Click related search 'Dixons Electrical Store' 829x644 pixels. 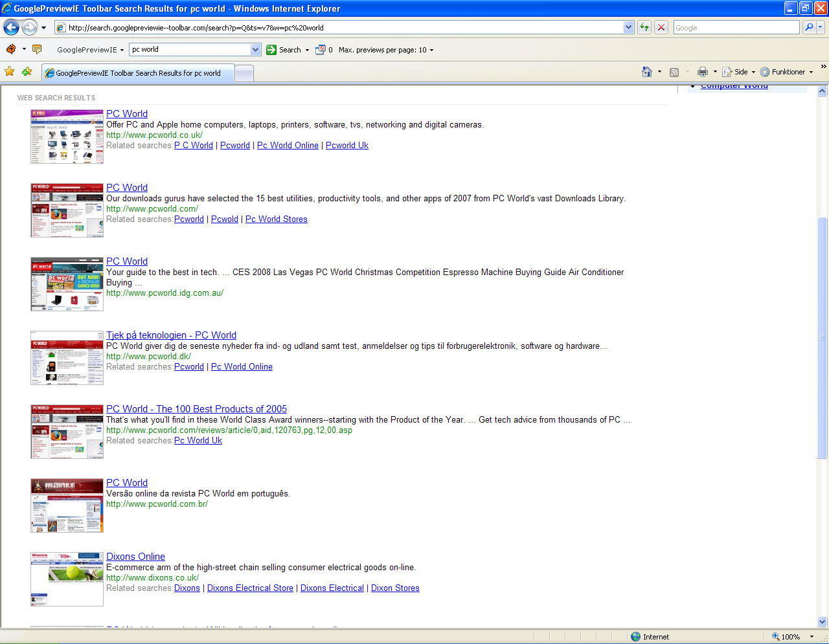(250, 588)
